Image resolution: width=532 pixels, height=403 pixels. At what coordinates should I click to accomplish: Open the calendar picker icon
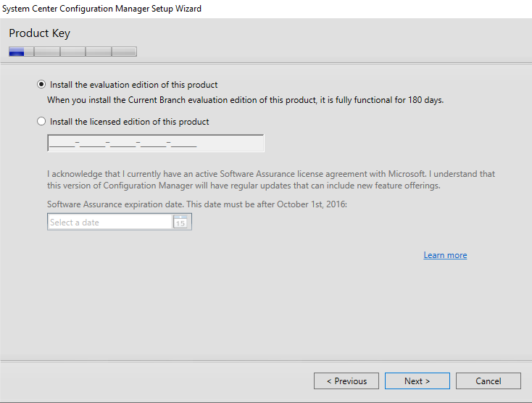[x=180, y=222]
